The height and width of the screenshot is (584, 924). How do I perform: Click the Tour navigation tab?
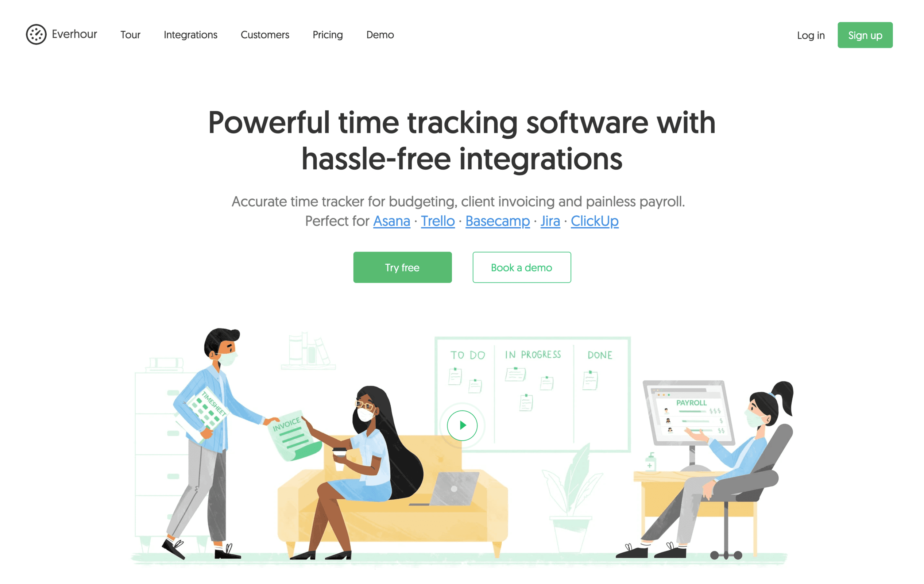(x=131, y=35)
